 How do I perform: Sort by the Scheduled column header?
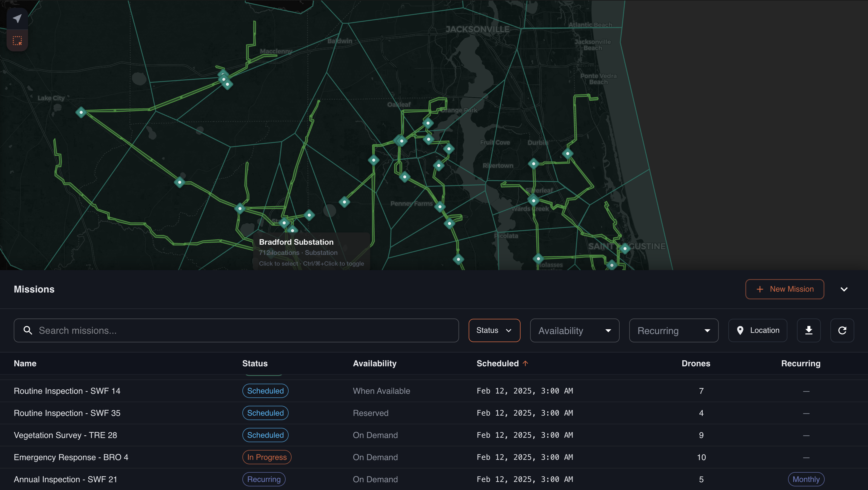click(497, 364)
